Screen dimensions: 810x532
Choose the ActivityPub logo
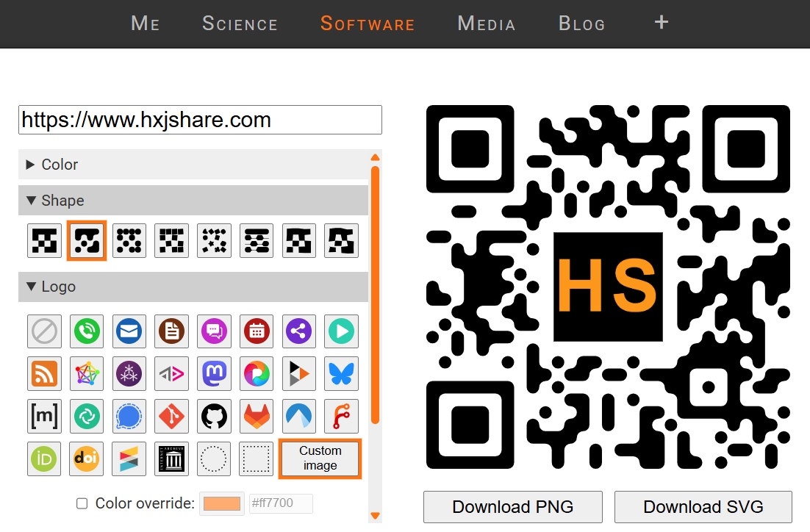(x=171, y=373)
